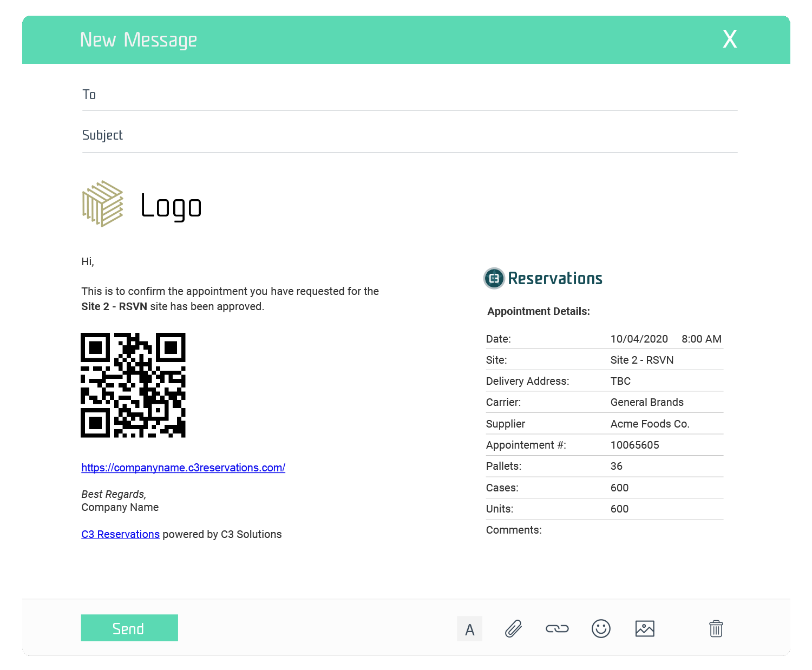Click the New Message title
Viewport: 812px width, 670px height.
pos(139,40)
